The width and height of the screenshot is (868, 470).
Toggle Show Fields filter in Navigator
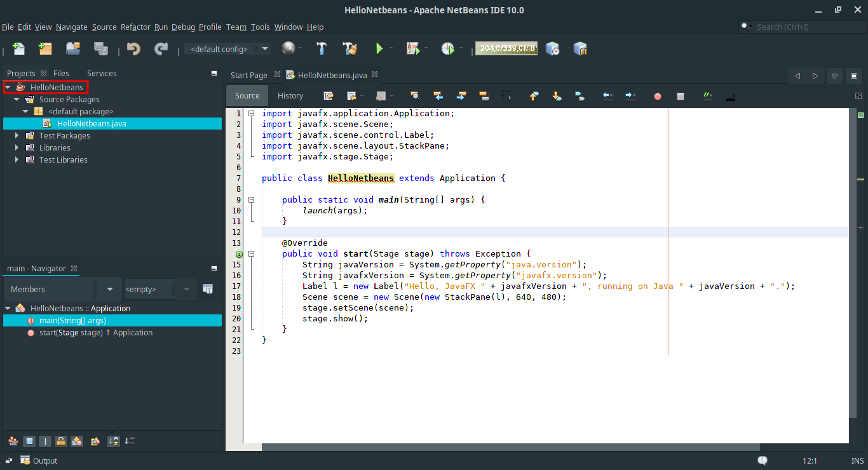coord(29,441)
